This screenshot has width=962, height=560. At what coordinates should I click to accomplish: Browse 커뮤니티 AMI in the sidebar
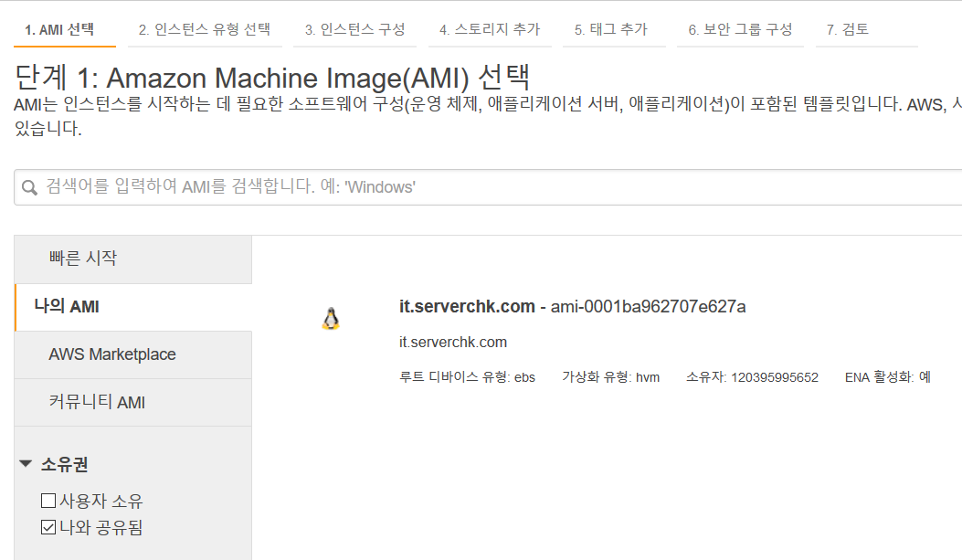click(x=133, y=402)
